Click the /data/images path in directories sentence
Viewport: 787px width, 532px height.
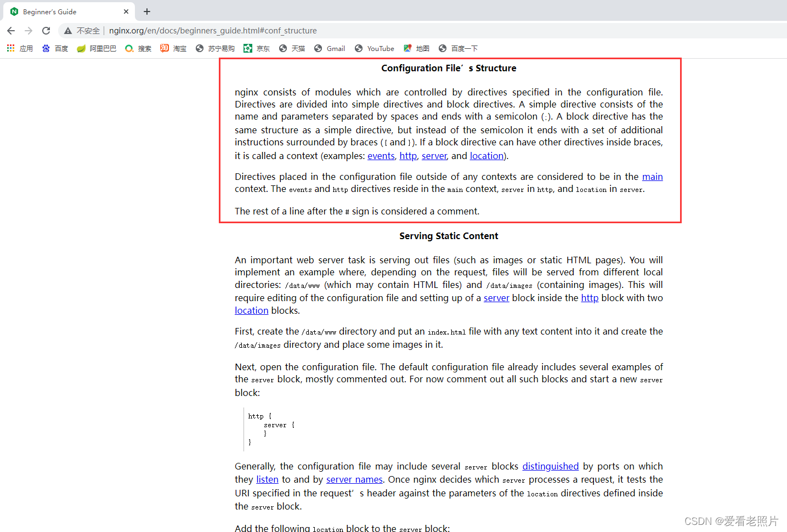pyautogui.click(x=509, y=285)
